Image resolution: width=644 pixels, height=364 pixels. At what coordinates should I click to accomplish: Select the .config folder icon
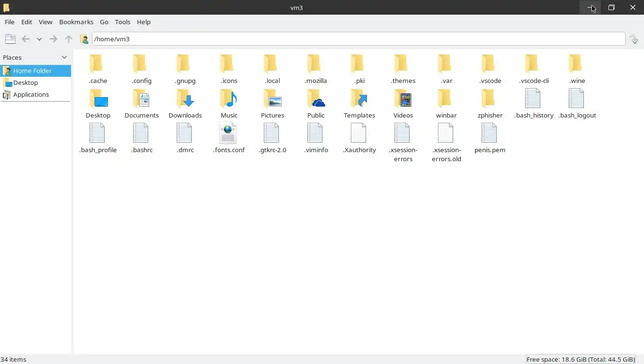point(140,64)
